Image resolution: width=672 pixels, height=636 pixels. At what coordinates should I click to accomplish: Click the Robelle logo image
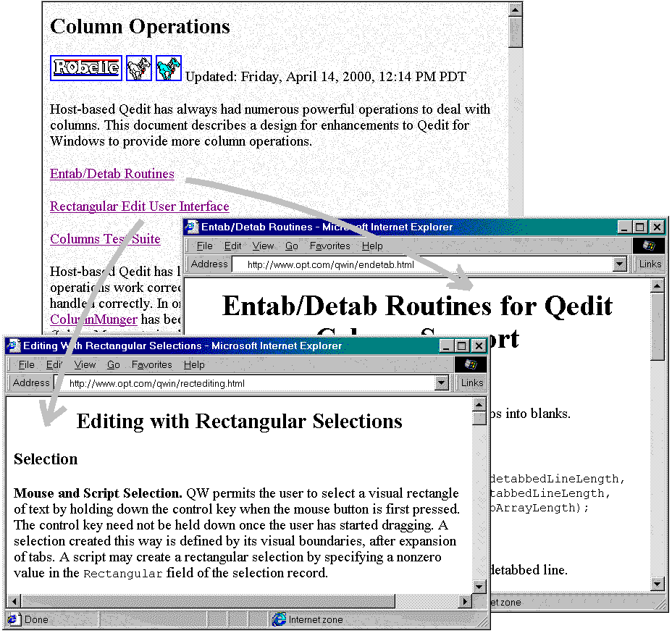[86, 68]
